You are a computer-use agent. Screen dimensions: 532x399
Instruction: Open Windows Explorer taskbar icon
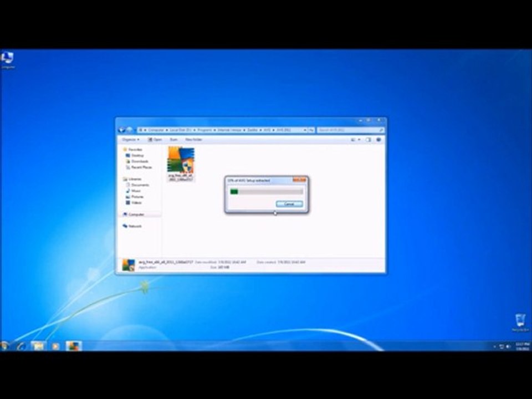tap(38, 346)
